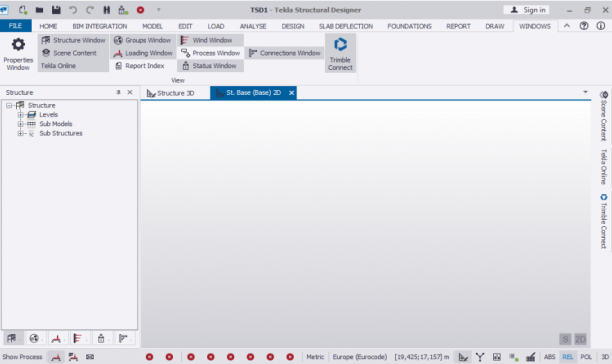The width and height of the screenshot is (612, 364).
Task: Open the Tekla Online side panel tab
Action: (x=604, y=167)
